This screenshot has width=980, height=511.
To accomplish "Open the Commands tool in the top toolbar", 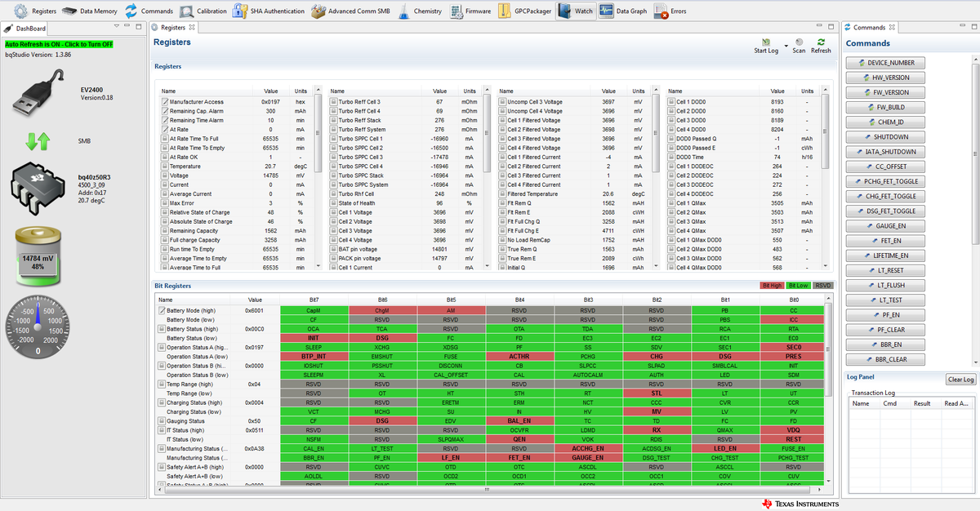I will 148,11.
